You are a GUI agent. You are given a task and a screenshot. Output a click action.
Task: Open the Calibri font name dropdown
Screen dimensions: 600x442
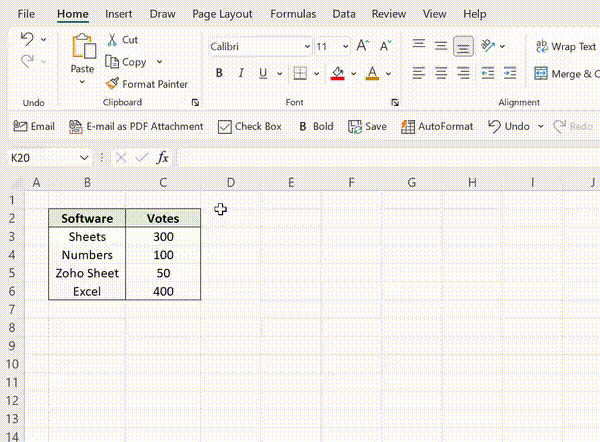click(x=307, y=46)
